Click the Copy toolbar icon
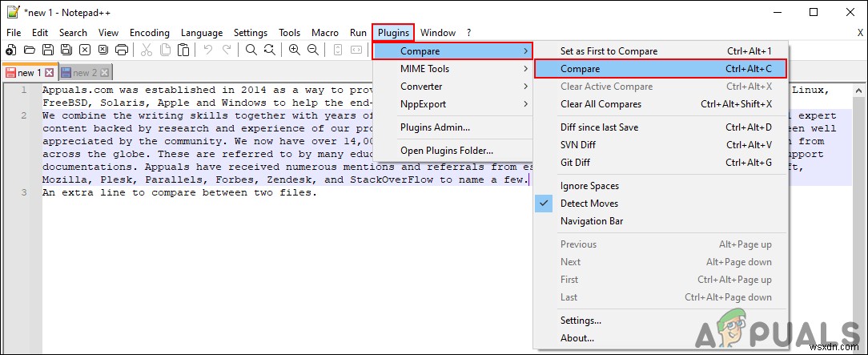The width and height of the screenshot is (868, 355). (165, 50)
